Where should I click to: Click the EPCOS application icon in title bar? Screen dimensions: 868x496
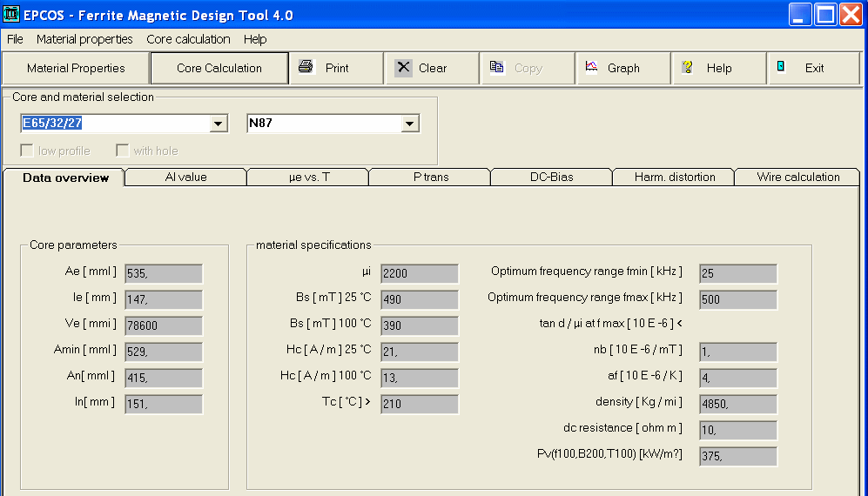pyautogui.click(x=11, y=15)
